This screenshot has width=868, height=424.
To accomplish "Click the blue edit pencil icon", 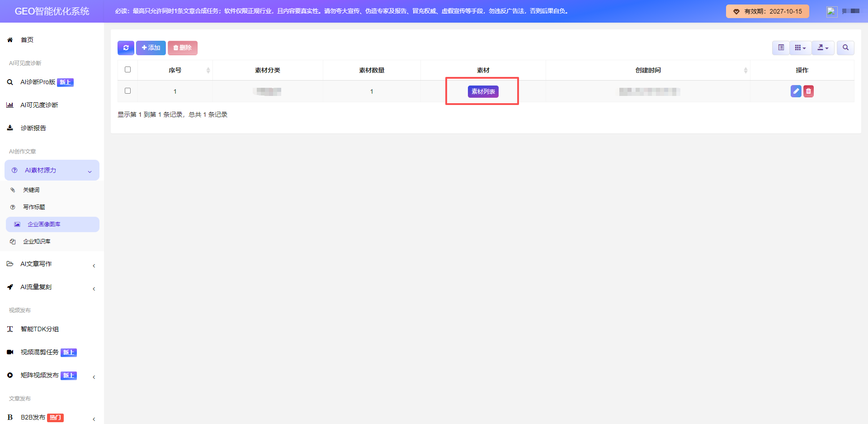I will [796, 91].
